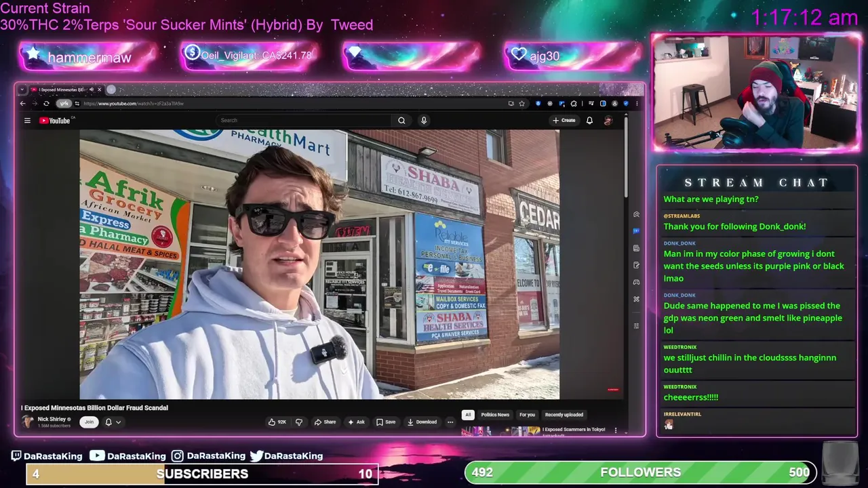The image size is (868, 488).
Task: Click the YouTube search input field
Action: [x=304, y=121]
